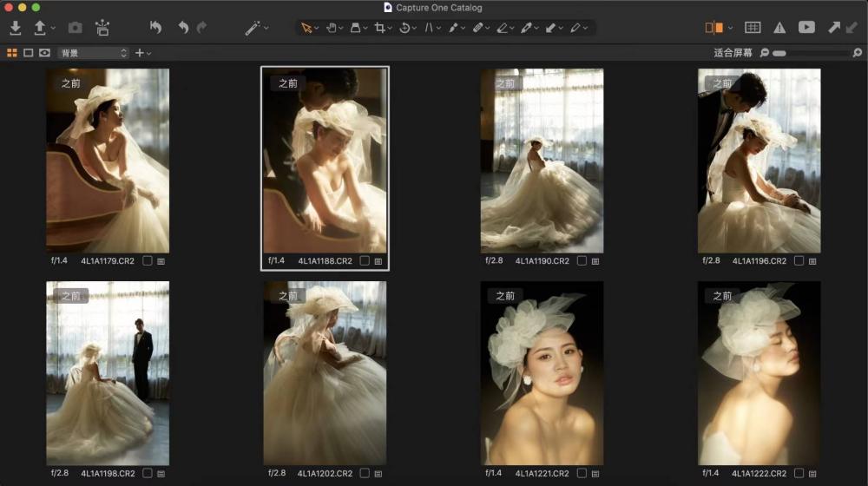Open the video tutorials play icon

point(806,28)
